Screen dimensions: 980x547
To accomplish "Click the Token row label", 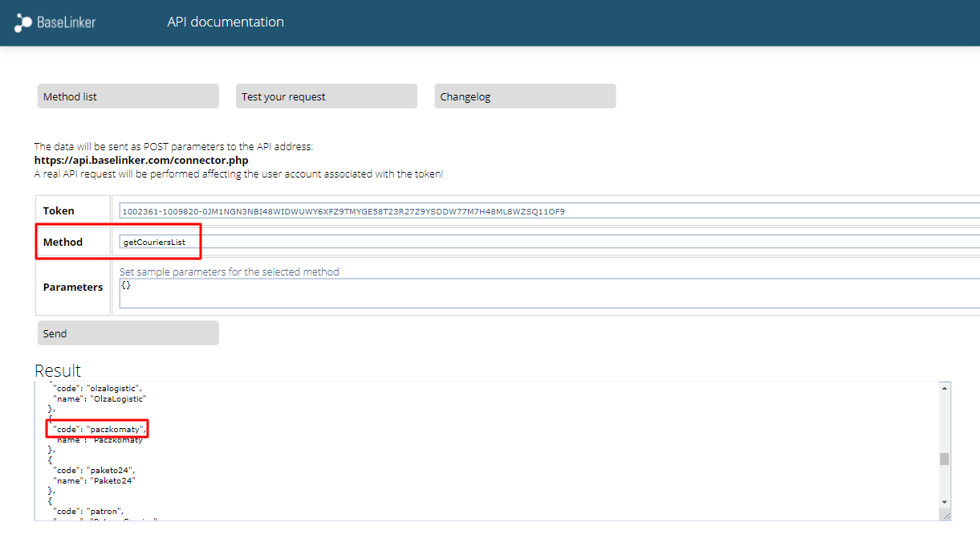I will point(59,211).
